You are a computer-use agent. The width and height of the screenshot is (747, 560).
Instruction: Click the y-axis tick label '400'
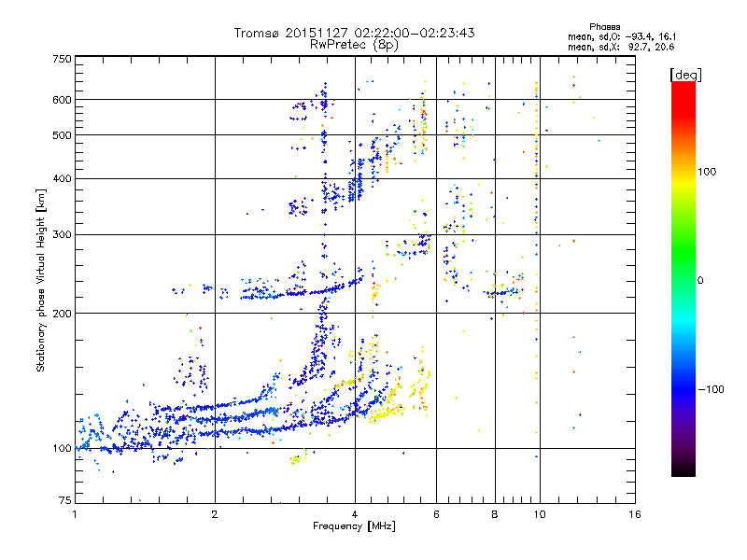(62, 179)
